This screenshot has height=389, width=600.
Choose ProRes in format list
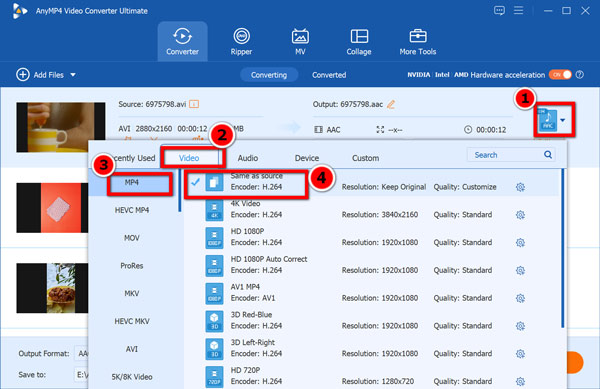[132, 265]
